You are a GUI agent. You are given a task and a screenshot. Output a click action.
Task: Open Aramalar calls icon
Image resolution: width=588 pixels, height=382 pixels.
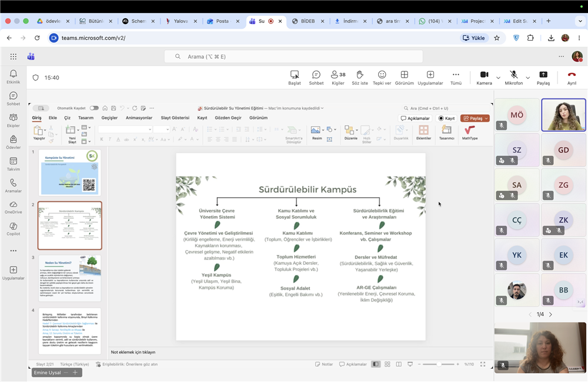coord(13,186)
